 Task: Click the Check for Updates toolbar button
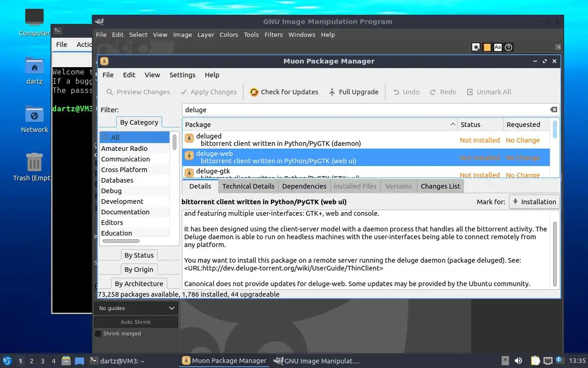(x=284, y=92)
